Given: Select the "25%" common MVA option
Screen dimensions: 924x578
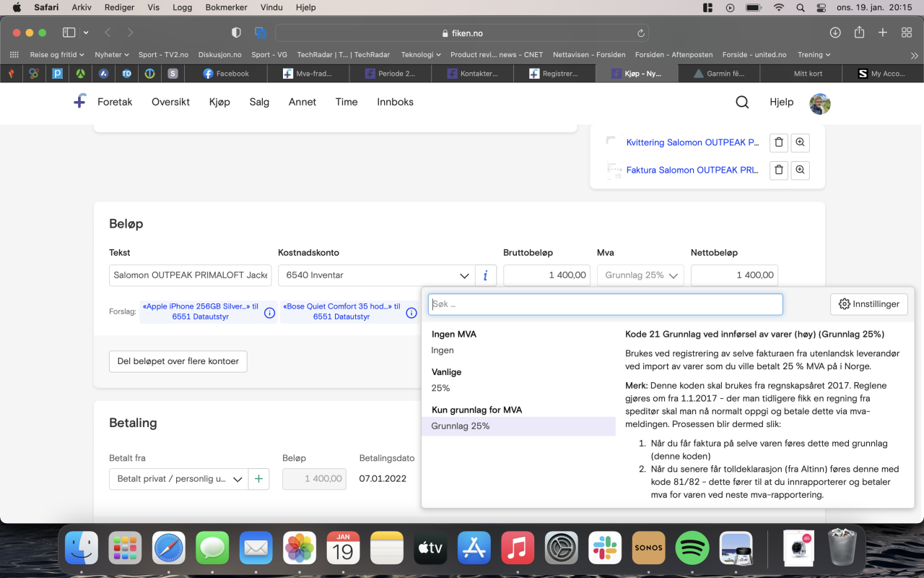Looking at the screenshot, I should (x=440, y=388).
